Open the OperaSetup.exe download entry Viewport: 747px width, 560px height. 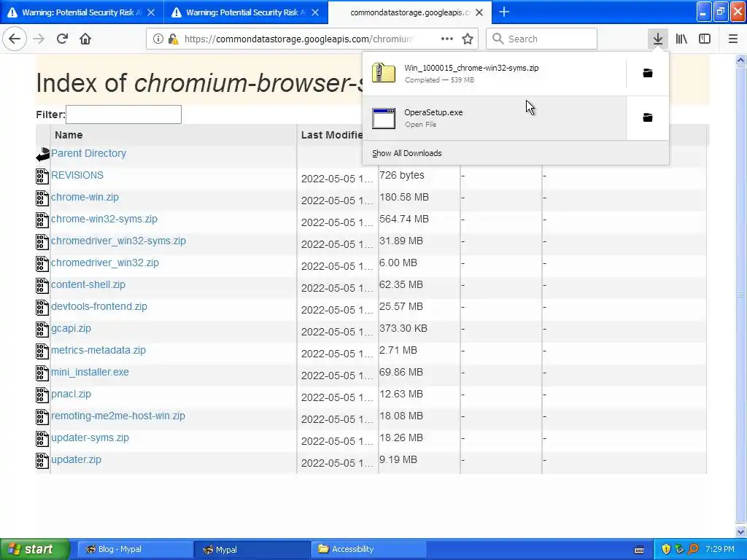click(x=495, y=118)
